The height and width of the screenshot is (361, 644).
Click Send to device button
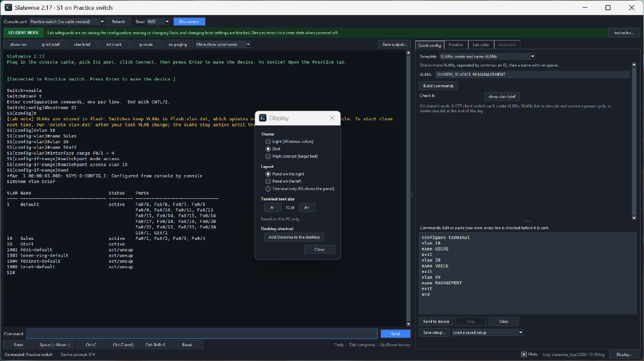(x=436, y=322)
